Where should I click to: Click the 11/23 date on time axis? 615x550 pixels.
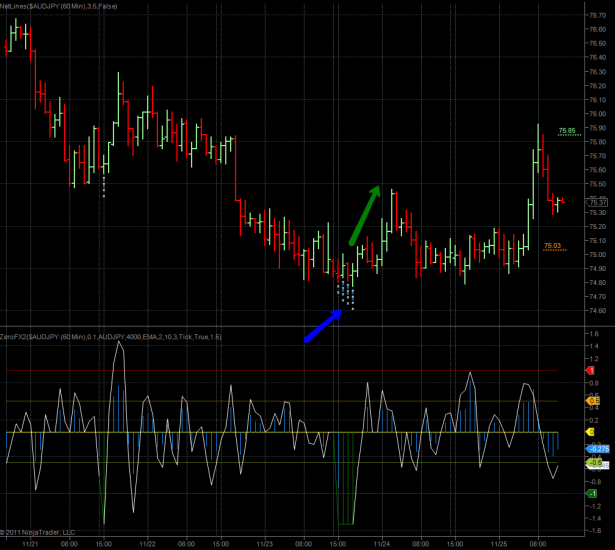[264, 544]
